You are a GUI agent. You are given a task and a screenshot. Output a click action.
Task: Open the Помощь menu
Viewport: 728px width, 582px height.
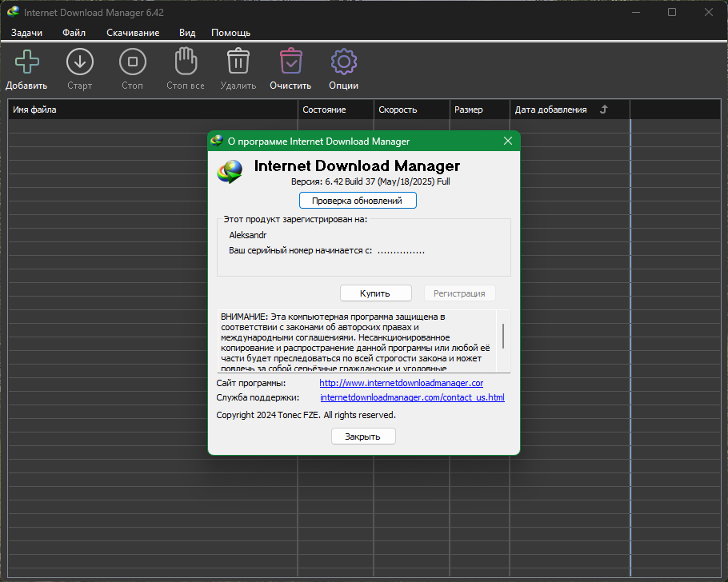[x=230, y=33]
